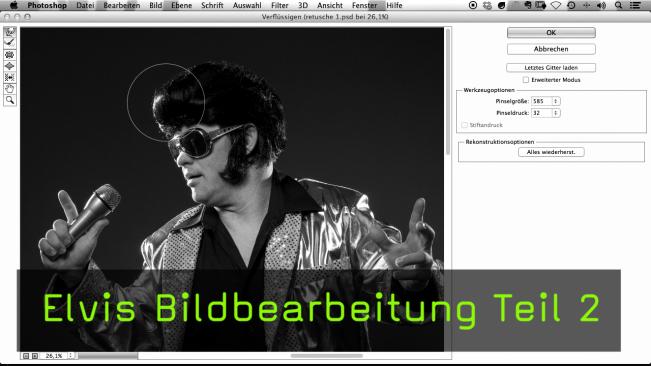Screen dimensions: 651x366
Task: Click the zoom out minus button
Action: [x=26, y=356]
